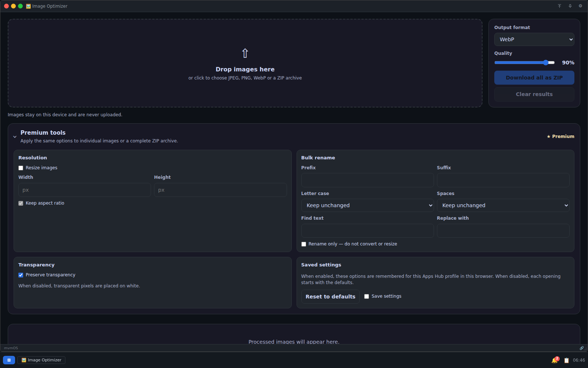Click the 90% quality value
This screenshot has height=368, width=588.
tap(568, 63)
